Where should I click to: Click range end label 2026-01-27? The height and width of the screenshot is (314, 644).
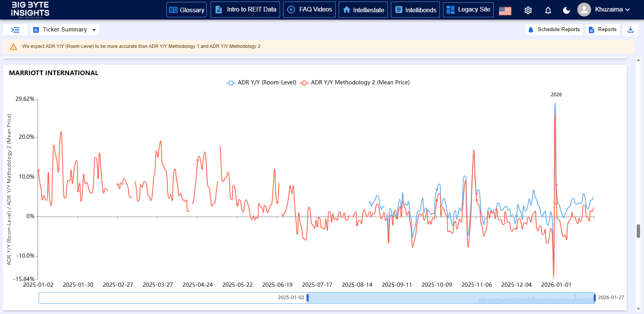point(611,298)
